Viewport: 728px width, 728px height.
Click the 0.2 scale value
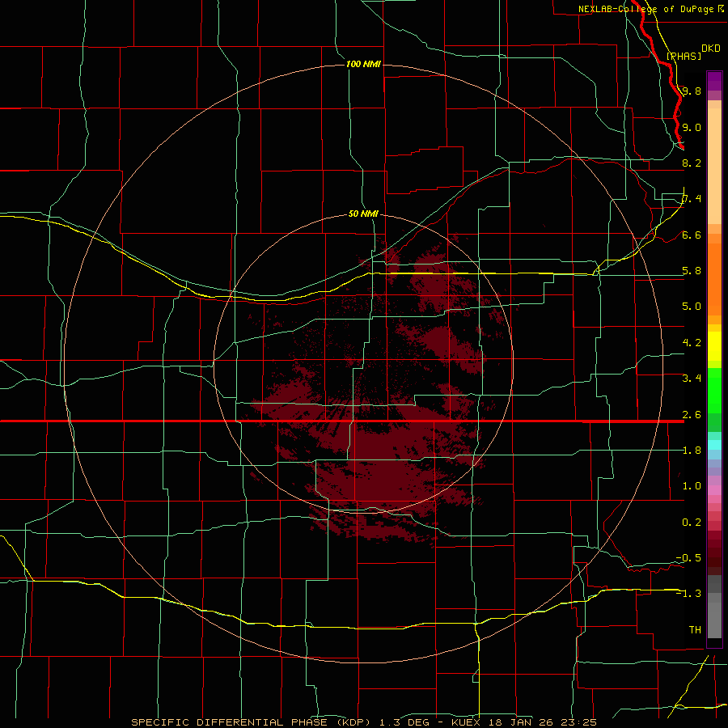pos(692,523)
